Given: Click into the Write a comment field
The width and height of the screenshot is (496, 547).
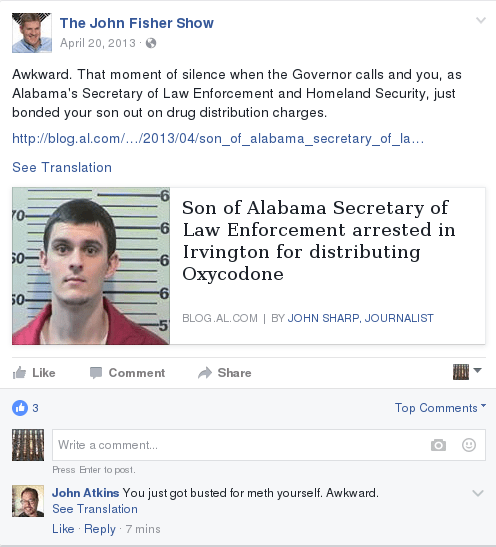Looking at the screenshot, I should (x=269, y=445).
